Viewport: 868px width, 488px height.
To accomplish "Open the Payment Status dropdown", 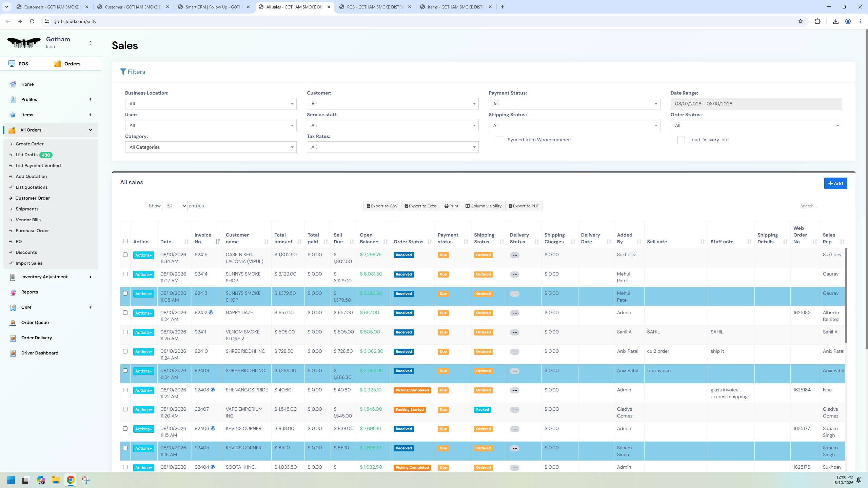I will pos(574,104).
